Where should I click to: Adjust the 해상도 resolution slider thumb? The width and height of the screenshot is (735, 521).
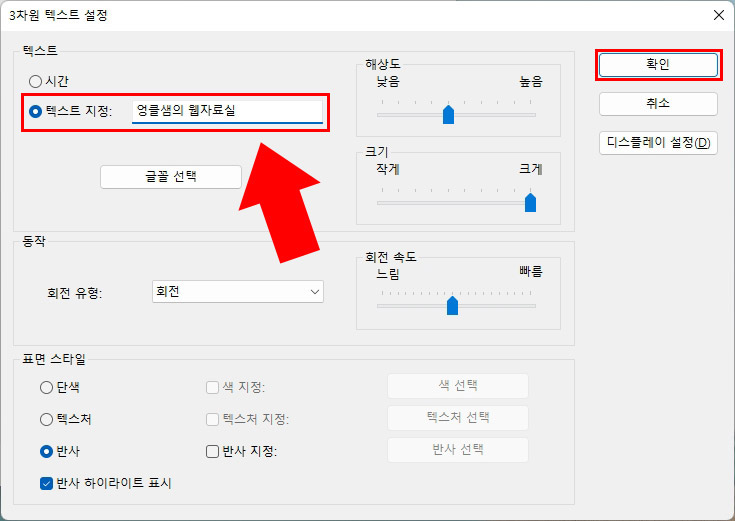(x=449, y=115)
